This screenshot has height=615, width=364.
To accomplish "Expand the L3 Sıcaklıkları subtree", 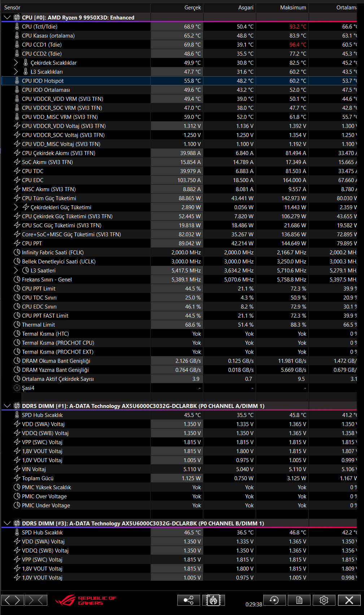I will (16, 72).
